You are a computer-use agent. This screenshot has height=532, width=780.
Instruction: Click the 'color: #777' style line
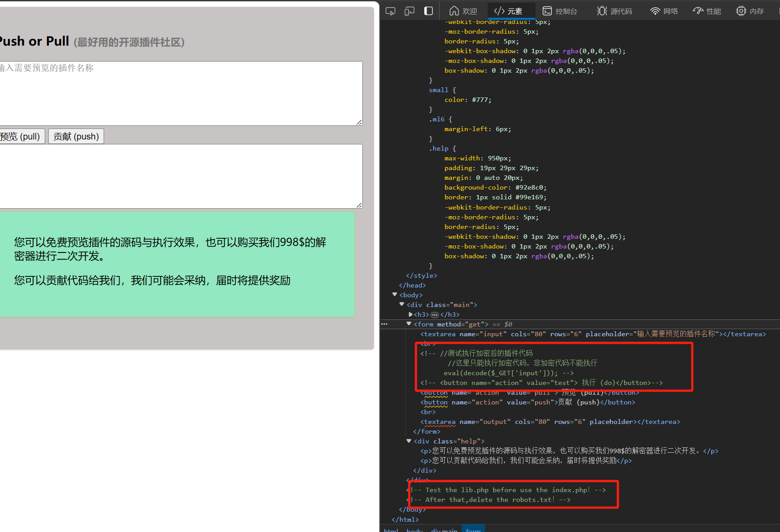[468, 100]
